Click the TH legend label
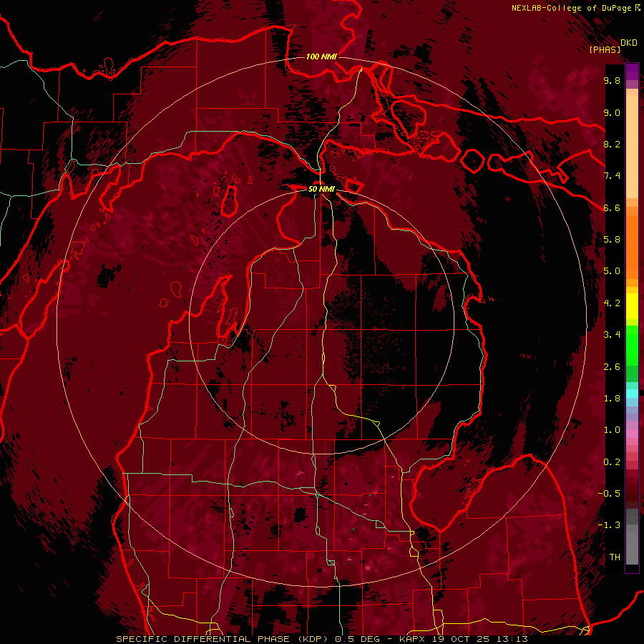The height and width of the screenshot is (644, 644). pyautogui.click(x=615, y=557)
